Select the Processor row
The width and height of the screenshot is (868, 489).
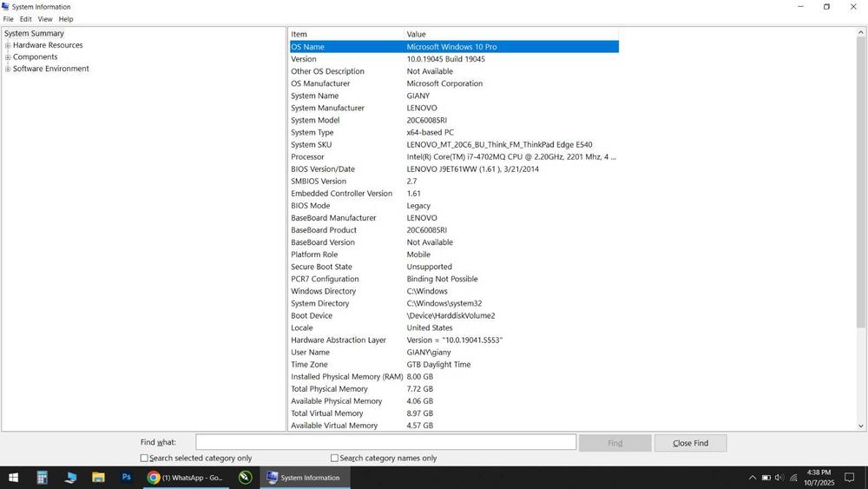point(454,156)
